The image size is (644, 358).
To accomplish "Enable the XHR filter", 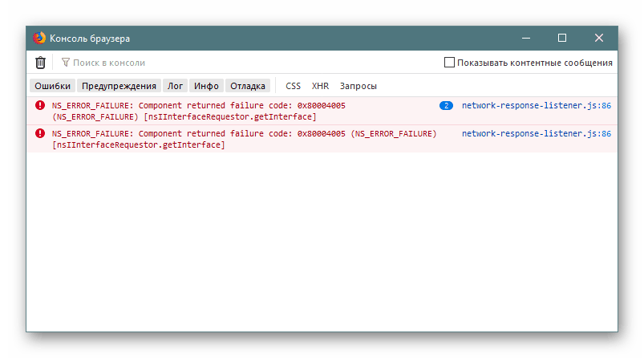I will coord(320,86).
